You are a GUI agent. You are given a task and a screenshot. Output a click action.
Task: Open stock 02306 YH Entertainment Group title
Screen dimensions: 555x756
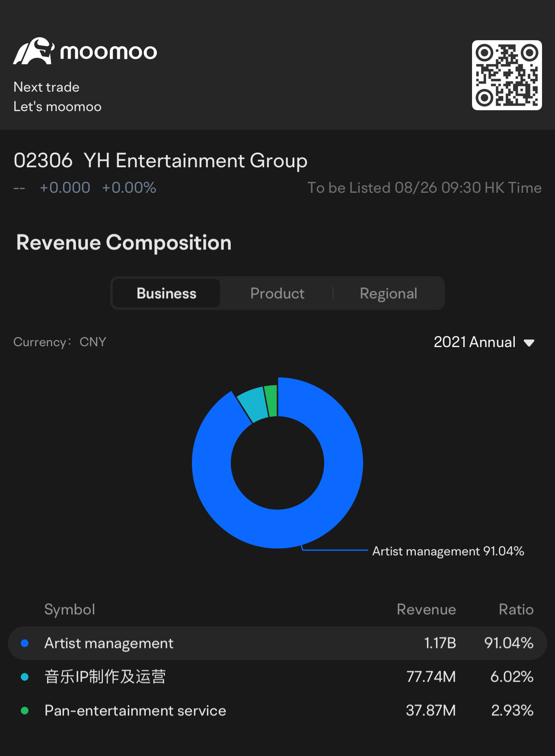160,161
